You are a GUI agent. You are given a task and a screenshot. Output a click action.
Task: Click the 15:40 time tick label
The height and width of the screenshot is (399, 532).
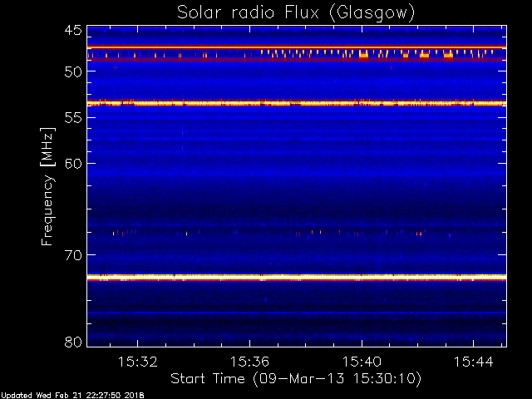[x=362, y=362]
